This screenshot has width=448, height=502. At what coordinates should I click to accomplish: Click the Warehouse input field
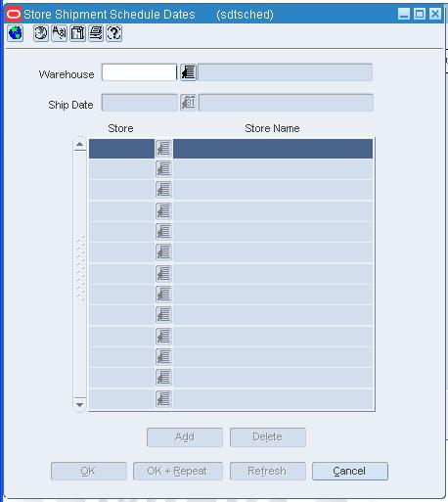[x=139, y=72]
